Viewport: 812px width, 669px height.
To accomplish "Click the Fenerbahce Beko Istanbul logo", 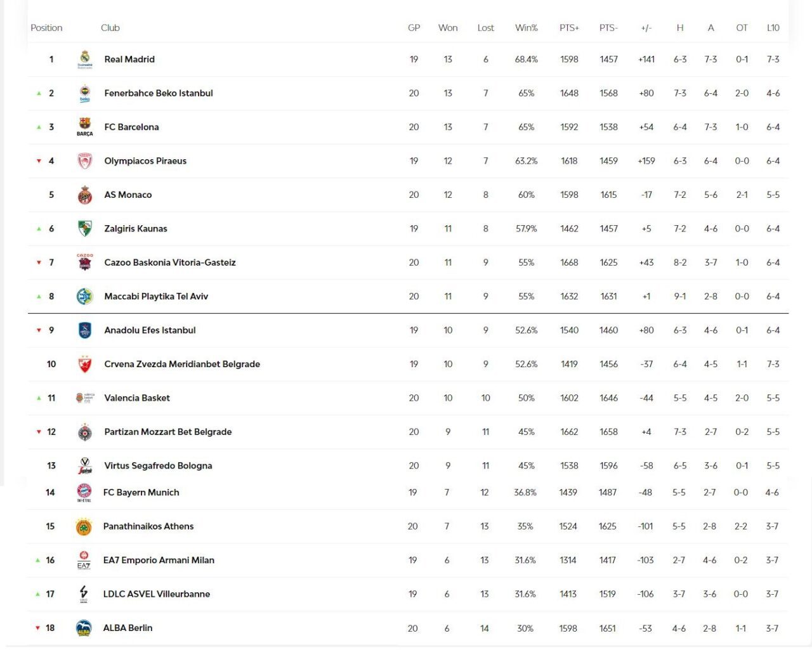I will point(84,93).
